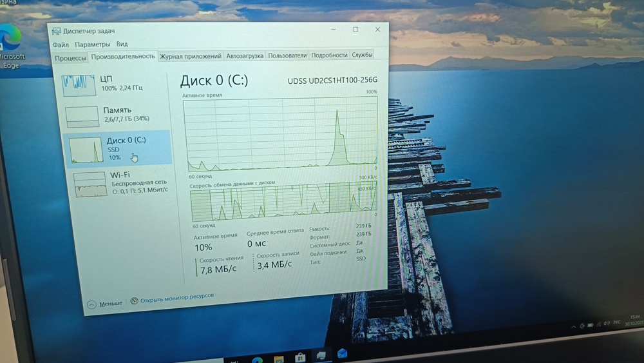Open the volume control in system tray
This screenshot has height=363, width=644.
606,322
